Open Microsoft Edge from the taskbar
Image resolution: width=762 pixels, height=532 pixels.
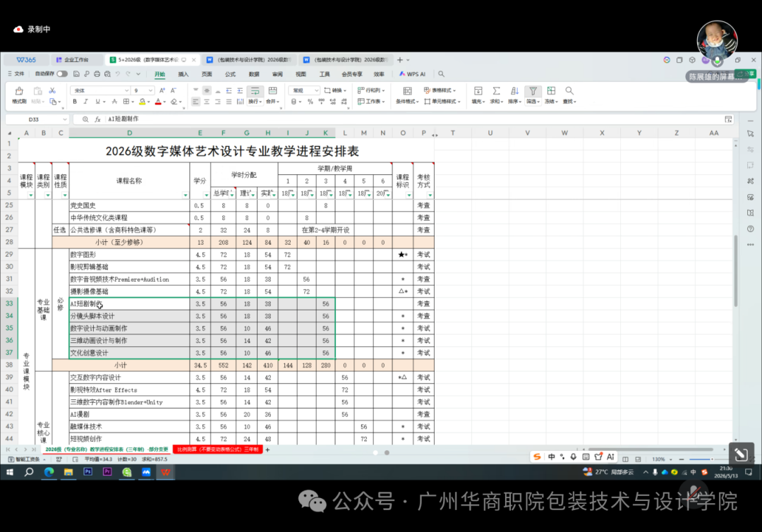click(x=49, y=472)
